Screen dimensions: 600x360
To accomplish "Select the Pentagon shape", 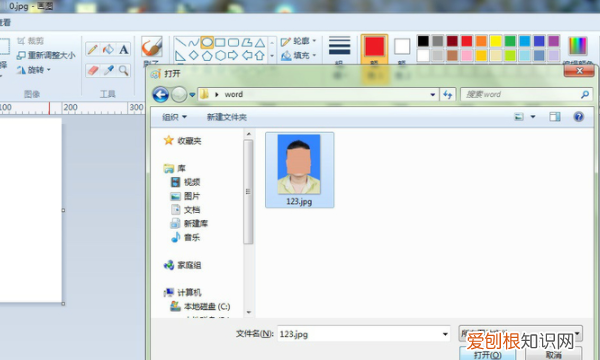I will 207,56.
